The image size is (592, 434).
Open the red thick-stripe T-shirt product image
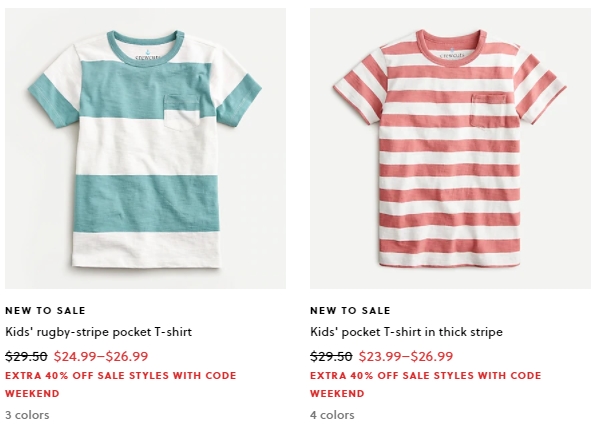point(450,148)
